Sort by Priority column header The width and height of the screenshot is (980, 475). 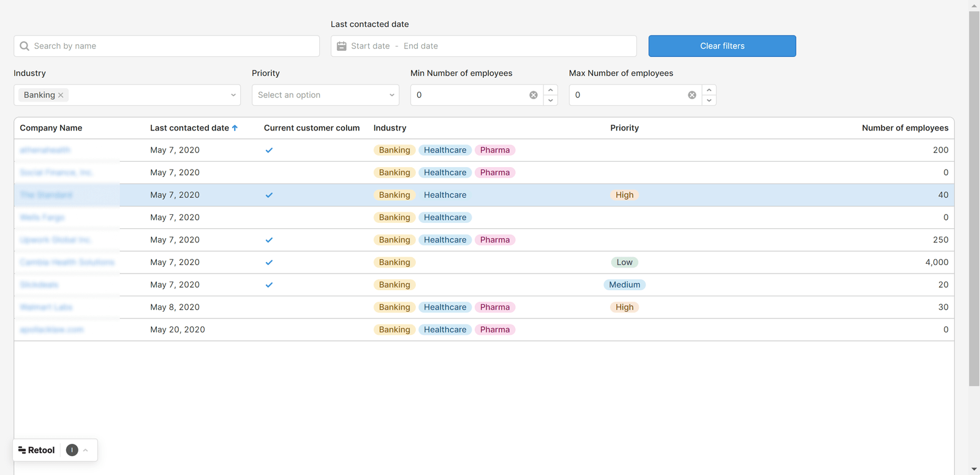click(x=624, y=128)
